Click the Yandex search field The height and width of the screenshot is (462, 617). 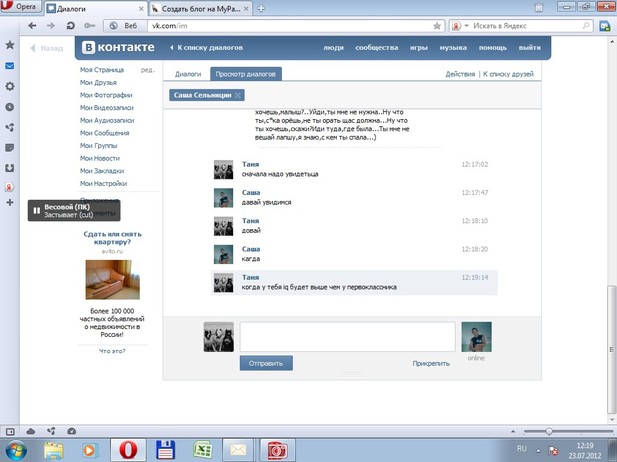click(525, 26)
